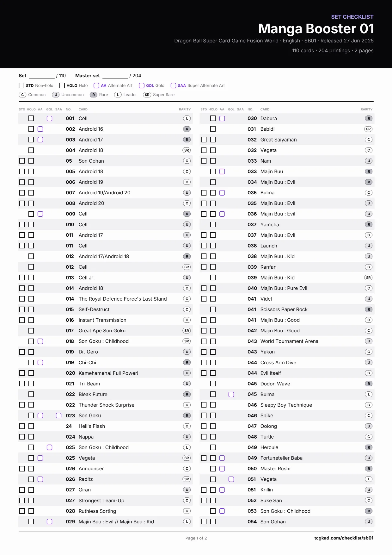
Task: Click the "Kamehameha! Full Power!" card name
Action: [x=108, y=373]
